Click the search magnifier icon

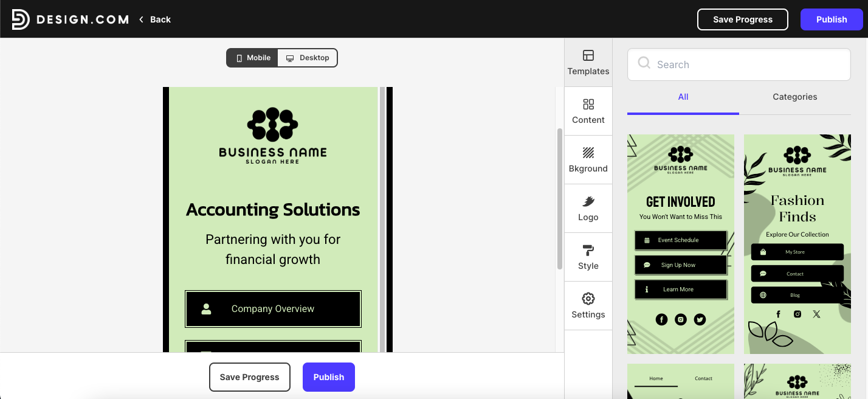(644, 63)
